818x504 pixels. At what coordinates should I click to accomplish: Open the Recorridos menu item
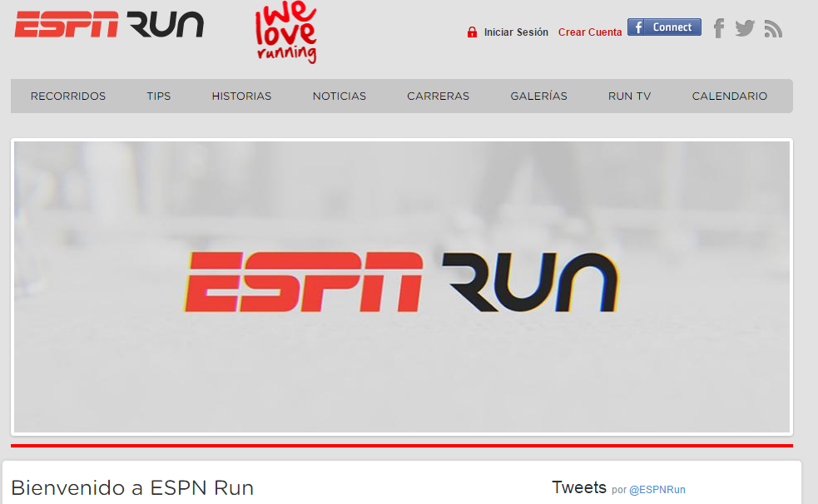click(x=68, y=96)
